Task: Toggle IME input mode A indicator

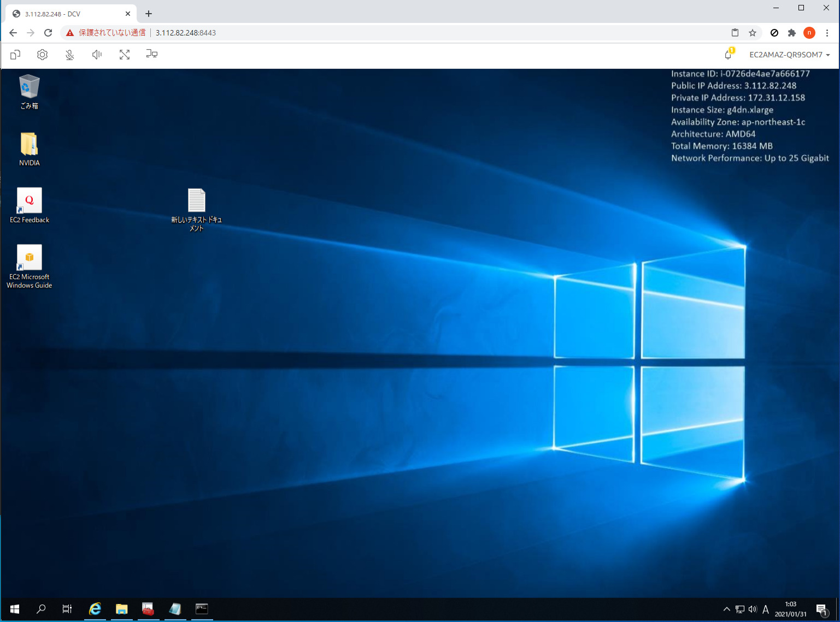Action: pos(766,609)
